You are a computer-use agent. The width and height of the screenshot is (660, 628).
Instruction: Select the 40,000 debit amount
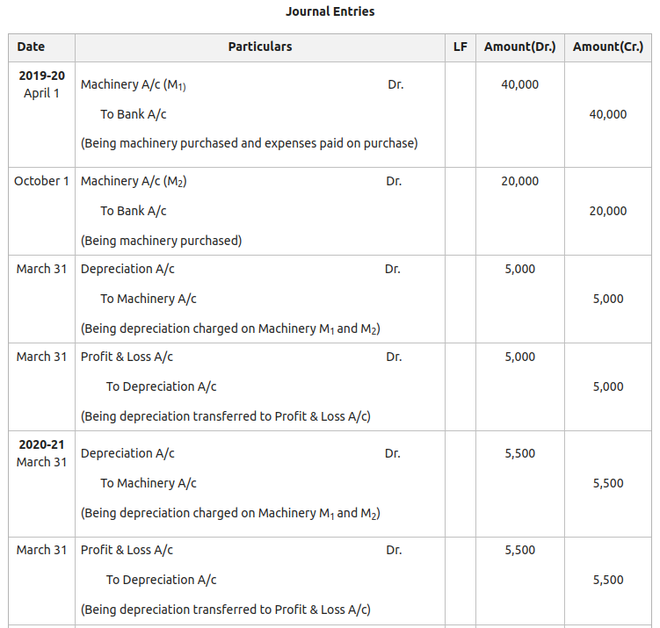520,85
